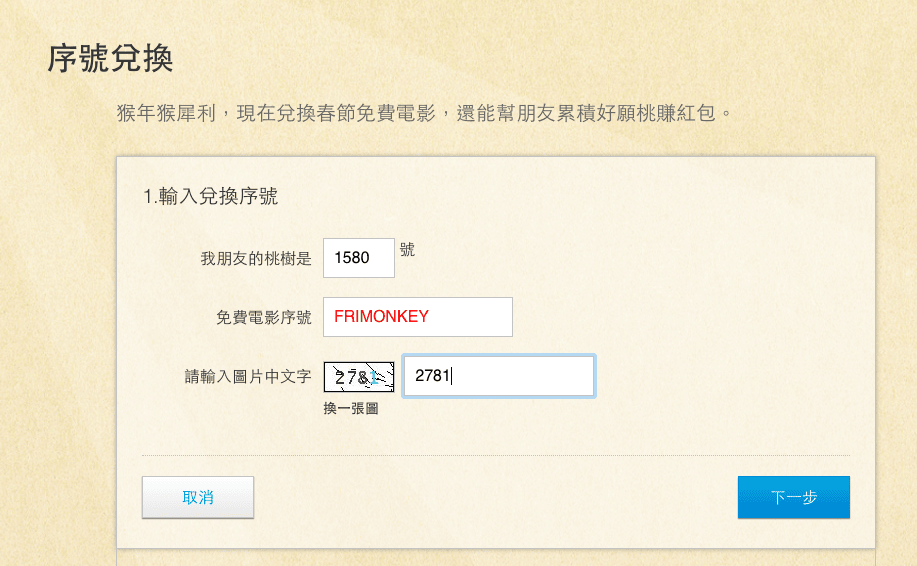Click the 請輸入圖片中文字 captcha label
The width and height of the screenshot is (917, 566).
point(248,376)
